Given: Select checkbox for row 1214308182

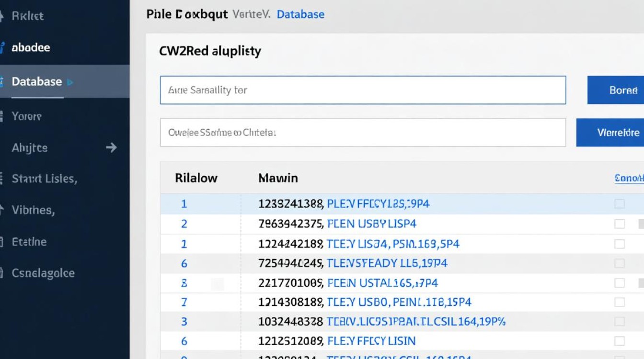Looking at the screenshot, I should [x=620, y=302].
